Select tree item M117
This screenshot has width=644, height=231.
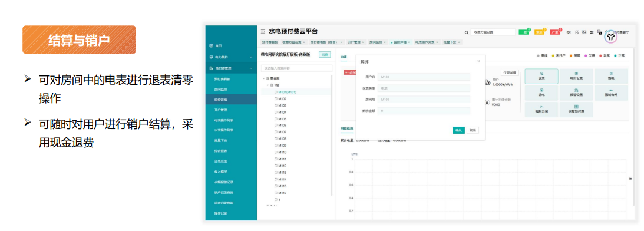282,193
